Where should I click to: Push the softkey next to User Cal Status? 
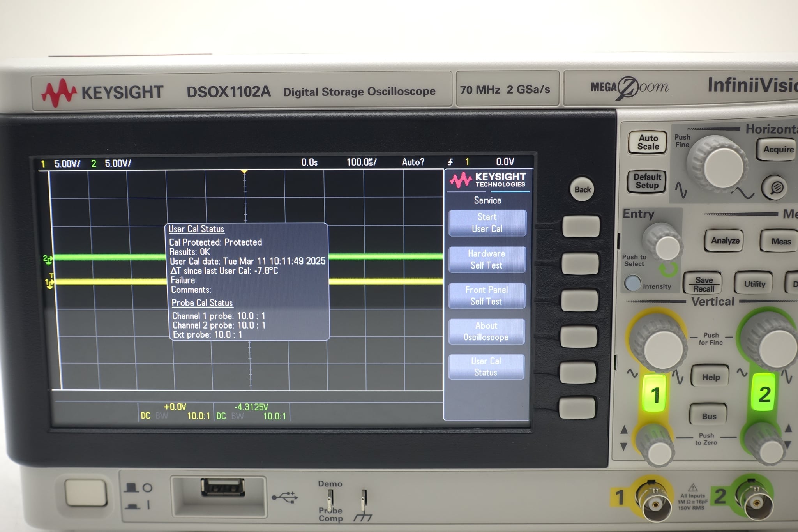click(577, 373)
